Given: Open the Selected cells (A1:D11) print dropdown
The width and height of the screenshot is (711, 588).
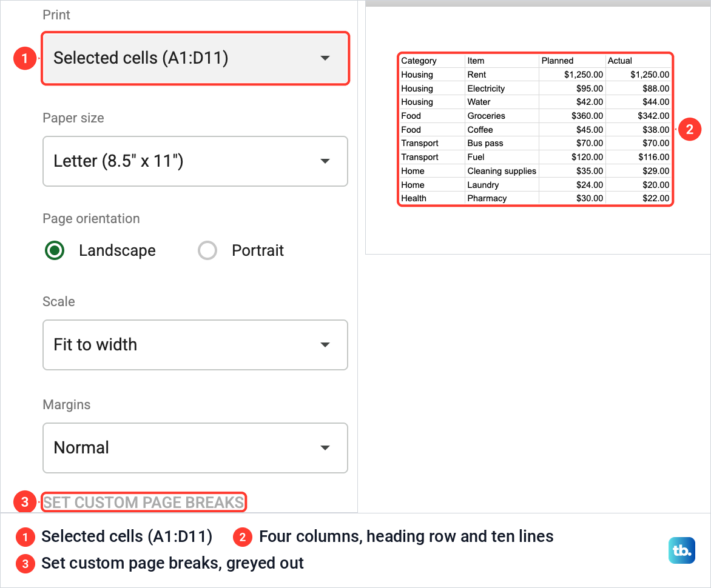Looking at the screenshot, I should 195,58.
